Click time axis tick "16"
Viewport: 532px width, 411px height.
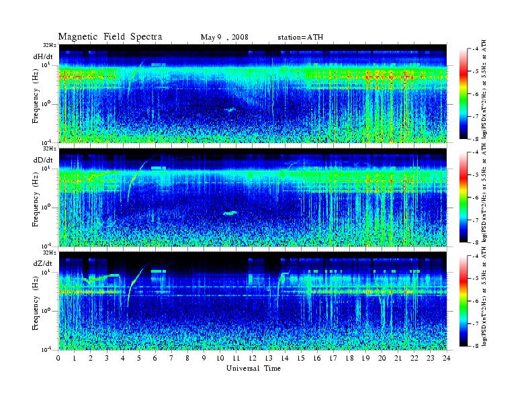coord(317,358)
